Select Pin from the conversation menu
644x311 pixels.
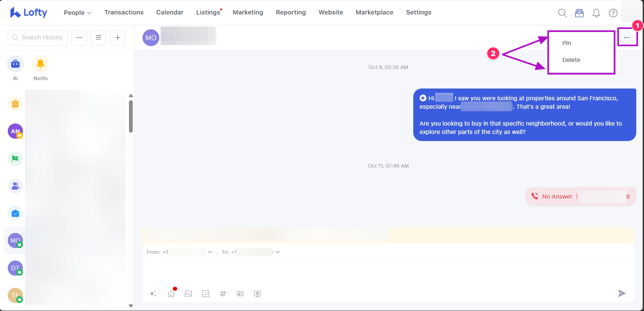point(567,43)
